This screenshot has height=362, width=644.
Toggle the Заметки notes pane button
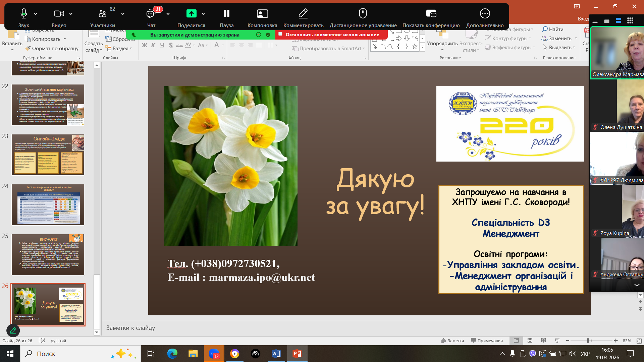452,341
